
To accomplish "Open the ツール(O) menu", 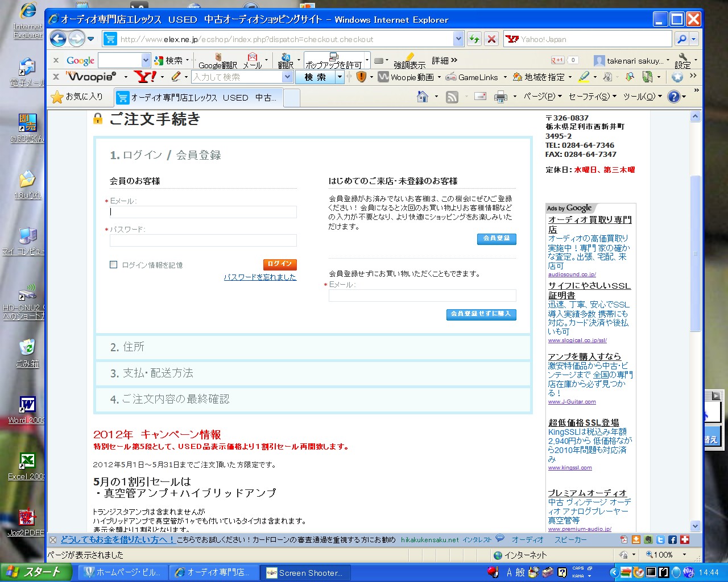I will click(x=643, y=97).
